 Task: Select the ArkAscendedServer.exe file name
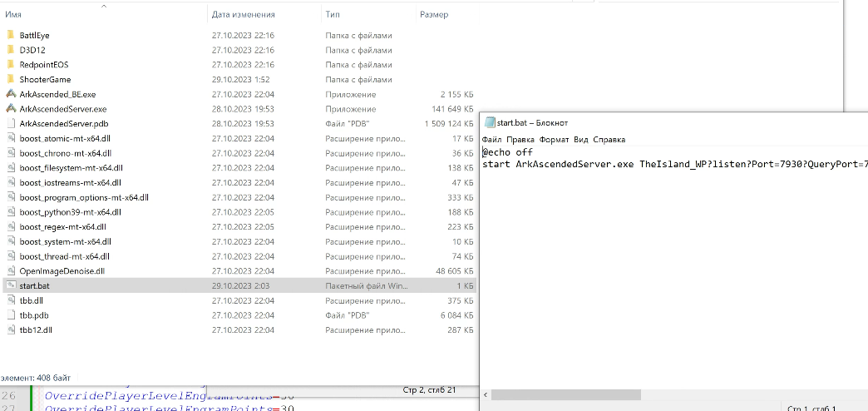63,109
